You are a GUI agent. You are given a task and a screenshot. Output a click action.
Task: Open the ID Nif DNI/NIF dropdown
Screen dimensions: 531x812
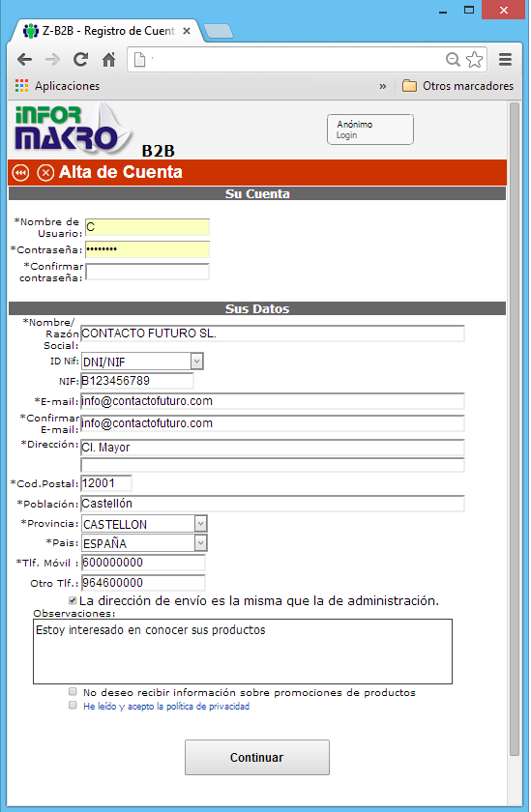click(142, 362)
